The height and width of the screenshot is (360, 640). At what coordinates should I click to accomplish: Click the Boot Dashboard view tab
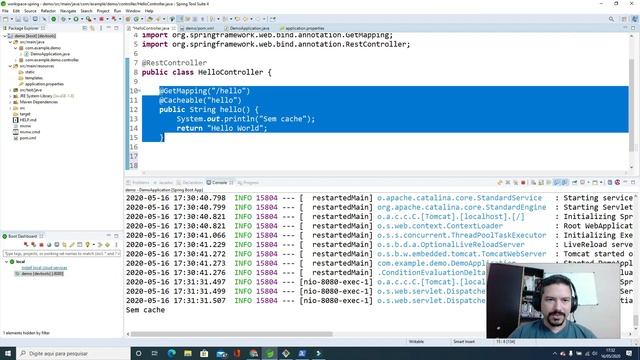coord(22,236)
